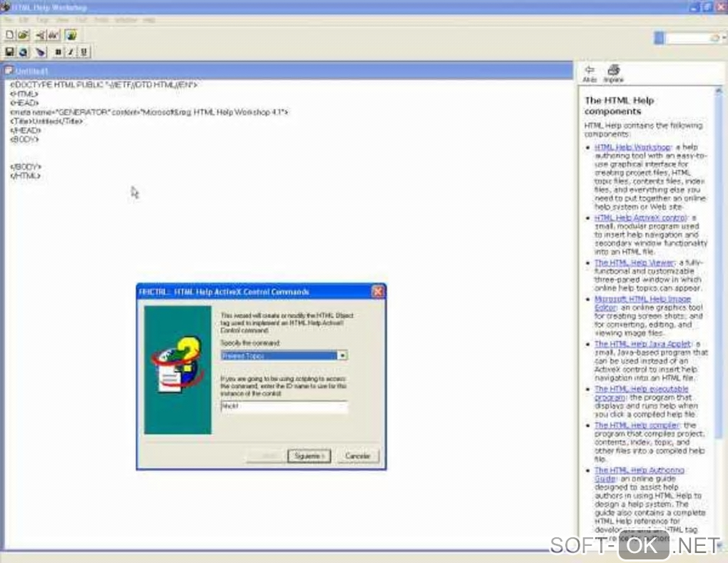
Task: Open the Window menu
Action: pyautogui.click(x=126, y=20)
